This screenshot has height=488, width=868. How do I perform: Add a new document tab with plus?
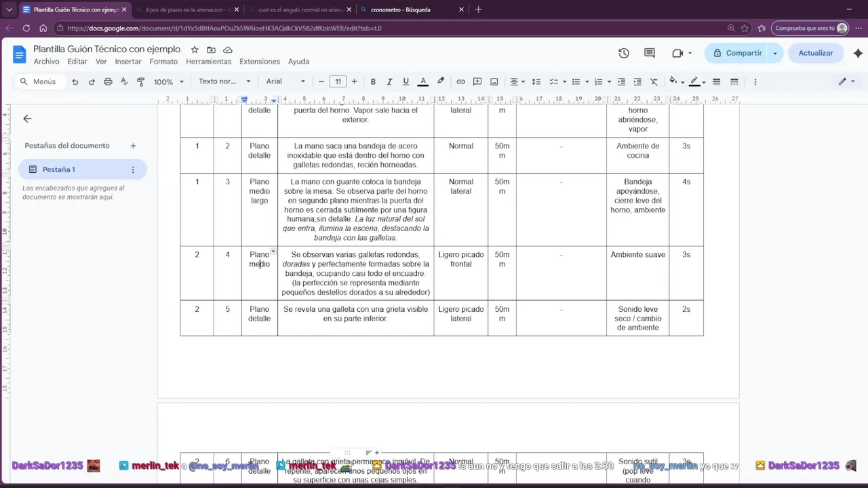click(x=133, y=146)
